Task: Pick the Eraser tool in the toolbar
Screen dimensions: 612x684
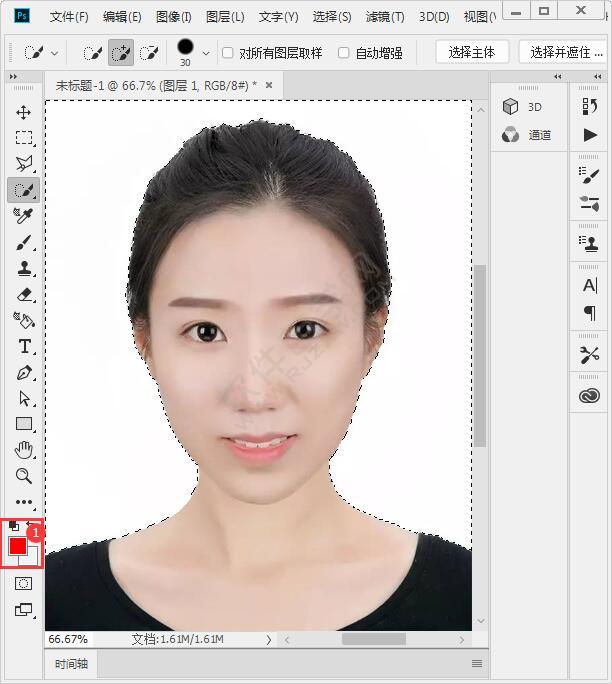Action: tap(24, 294)
